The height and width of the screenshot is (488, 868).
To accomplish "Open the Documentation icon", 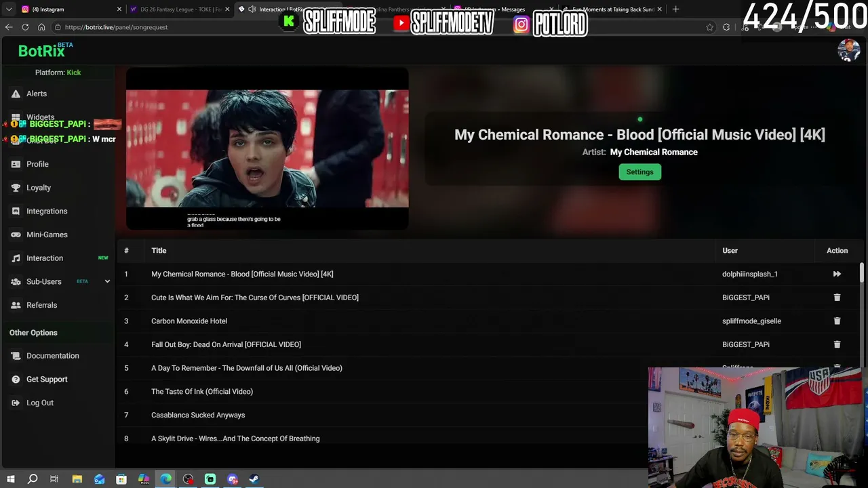I will [x=16, y=356].
